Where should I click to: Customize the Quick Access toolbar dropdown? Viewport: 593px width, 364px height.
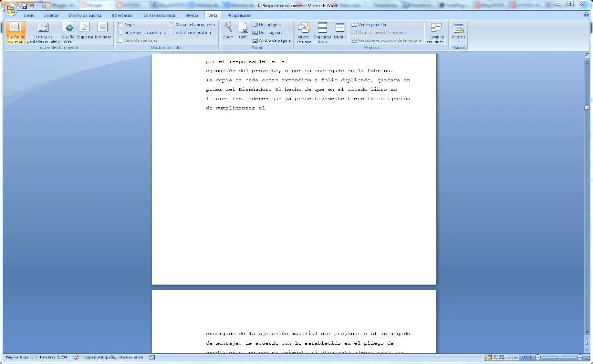tap(54, 6)
